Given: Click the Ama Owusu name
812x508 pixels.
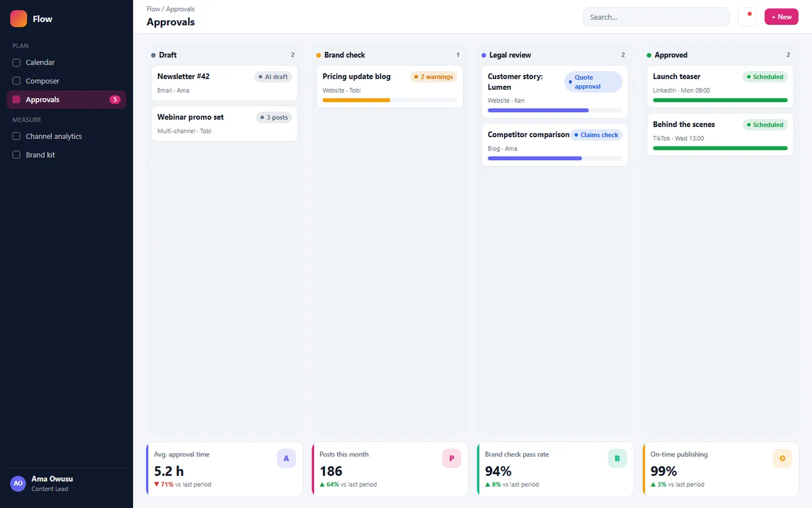Looking at the screenshot, I should click(52, 479).
